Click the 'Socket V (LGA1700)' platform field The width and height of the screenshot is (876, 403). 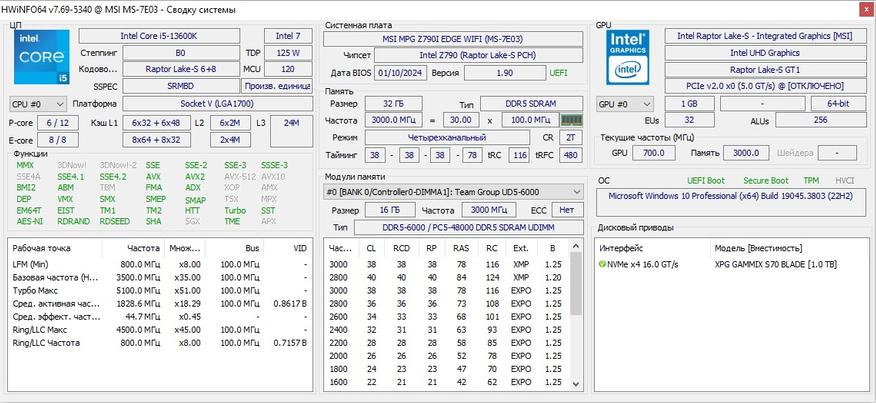tap(217, 104)
